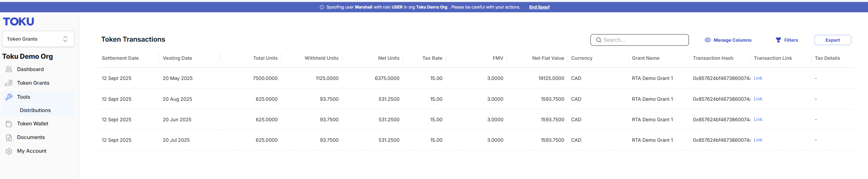Toggle the up-down chevrons in the selector

pyautogui.click(x=65, y=39)
